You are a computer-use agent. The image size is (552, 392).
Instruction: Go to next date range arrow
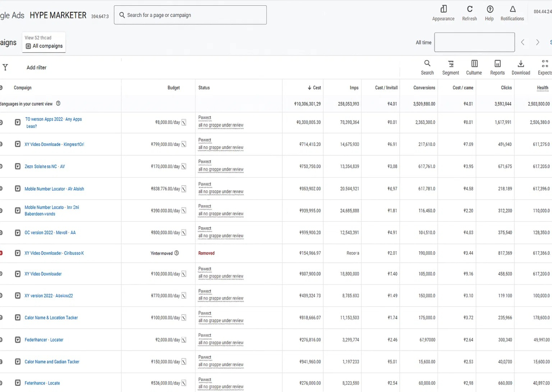pyautogui.click(x=537, y=43)
